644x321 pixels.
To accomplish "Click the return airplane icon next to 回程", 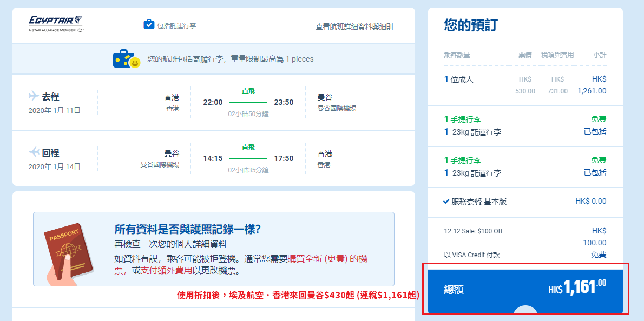I will [33, 152].
